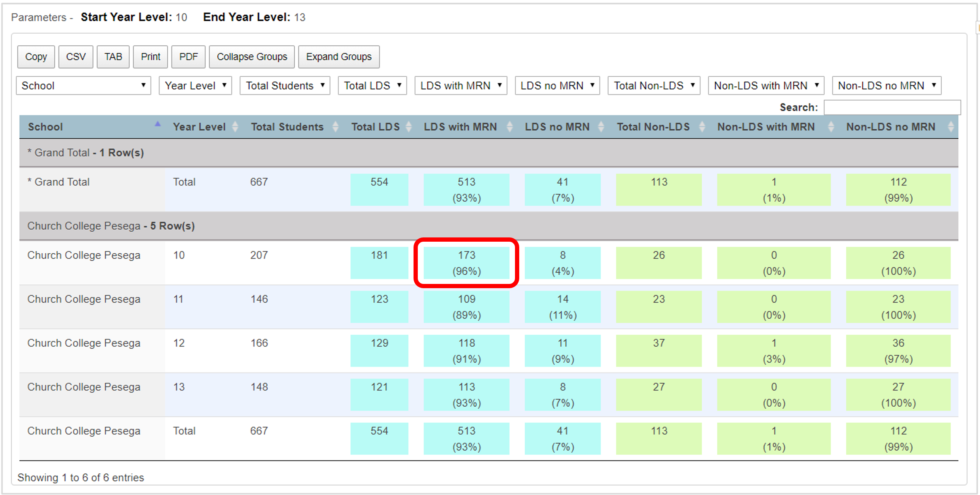This screenshot has width=980, height=495.
Task: Sort table by Total LDS arrows
Action: click(408, 127)
